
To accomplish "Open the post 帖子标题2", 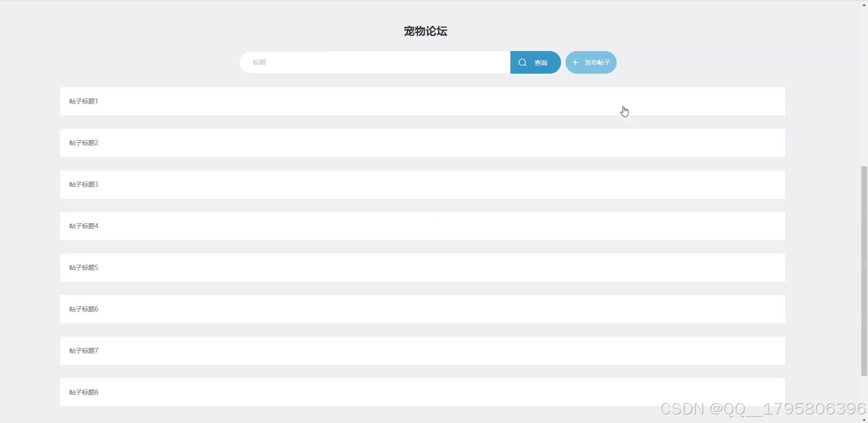I will pyautogui.click(x=422, y=143).
